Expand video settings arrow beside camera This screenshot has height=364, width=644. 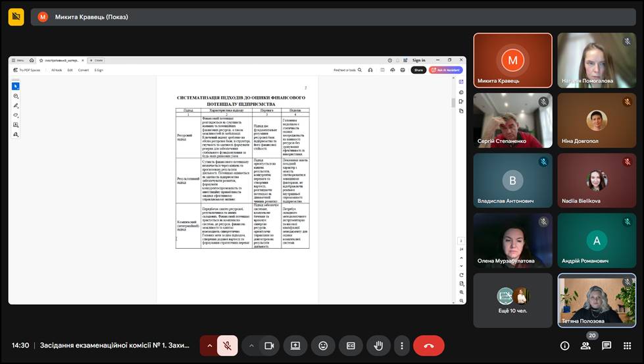pyautogui.click(x=251, y=346)
